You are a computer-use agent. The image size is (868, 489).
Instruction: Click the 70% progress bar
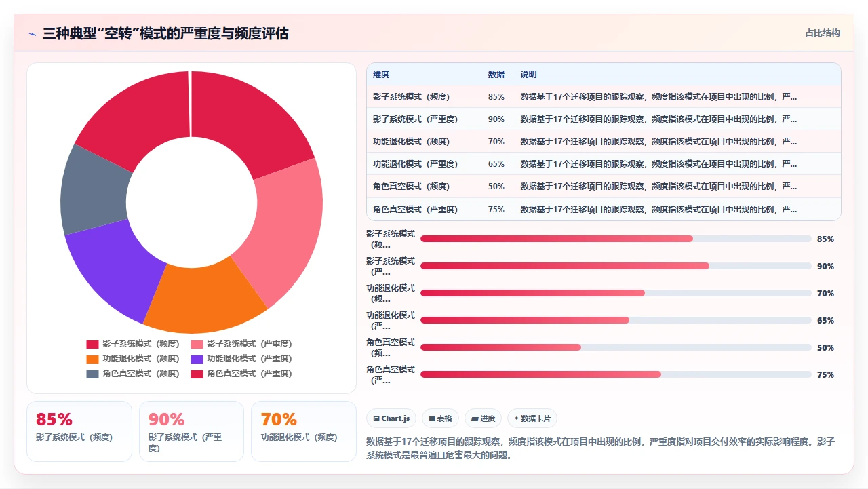[616, 293]
